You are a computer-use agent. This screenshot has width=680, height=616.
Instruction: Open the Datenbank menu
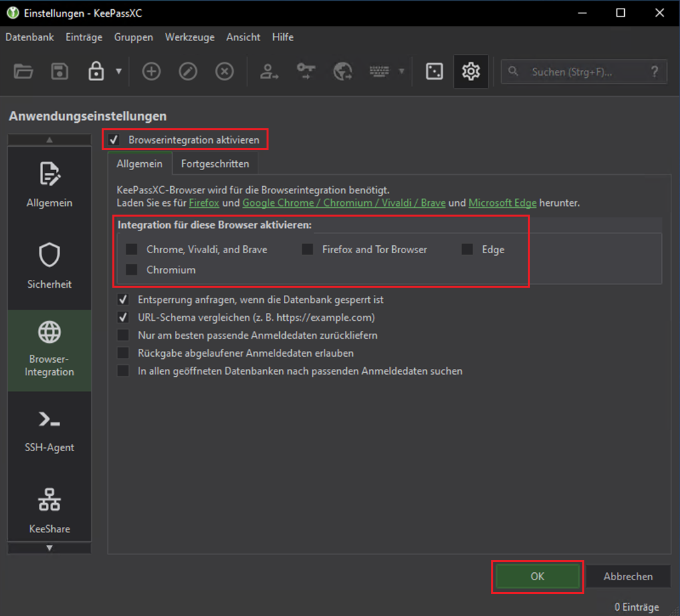point(29,37)
